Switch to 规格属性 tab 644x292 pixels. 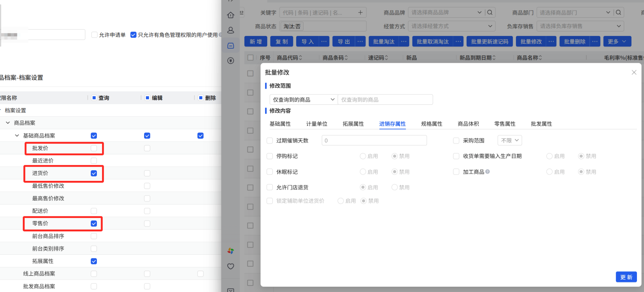432,124
